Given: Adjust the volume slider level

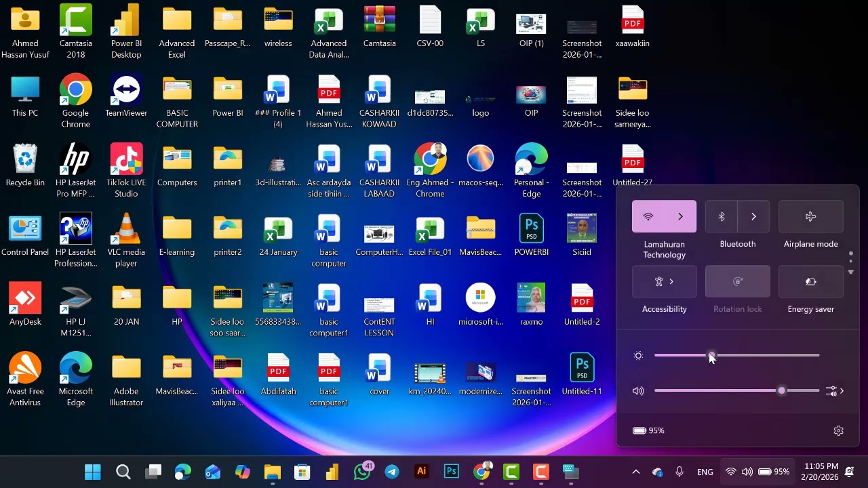Looking at the screenshot, I should pyautogui.click(x=737, y=391).
